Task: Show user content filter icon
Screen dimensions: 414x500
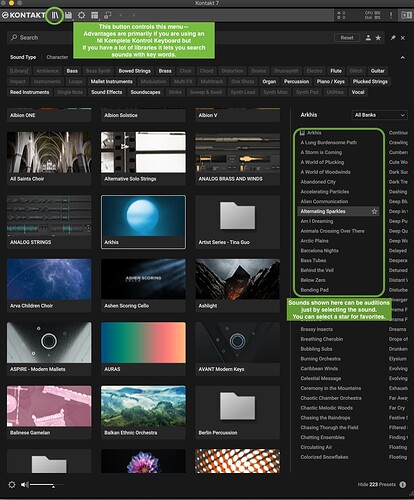Action: 368,38
